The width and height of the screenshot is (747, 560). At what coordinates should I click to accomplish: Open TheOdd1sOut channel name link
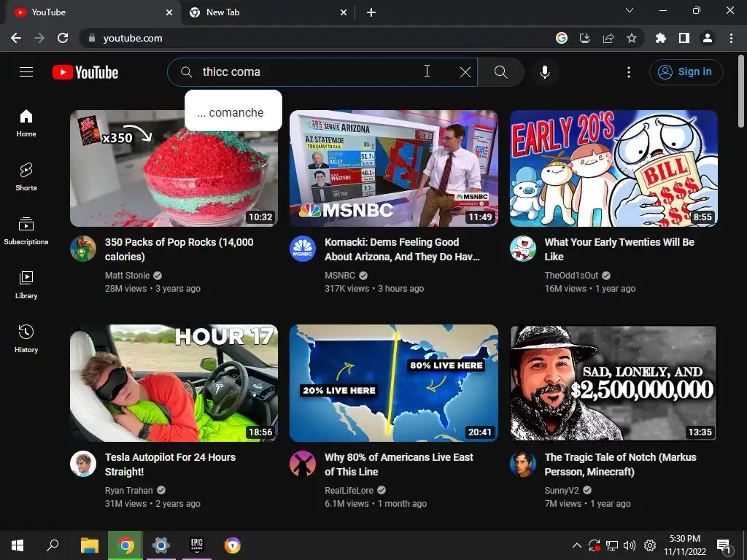click(571, 275)
